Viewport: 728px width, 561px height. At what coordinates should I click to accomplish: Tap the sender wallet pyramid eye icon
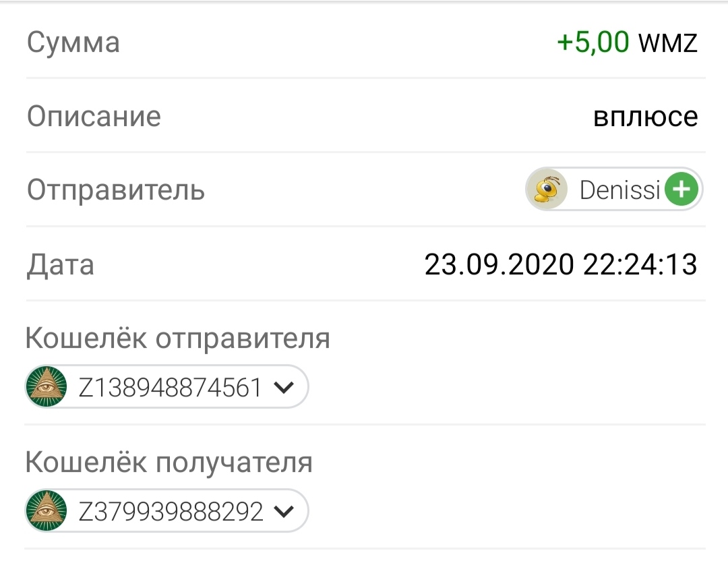click(x=46, y=386)
